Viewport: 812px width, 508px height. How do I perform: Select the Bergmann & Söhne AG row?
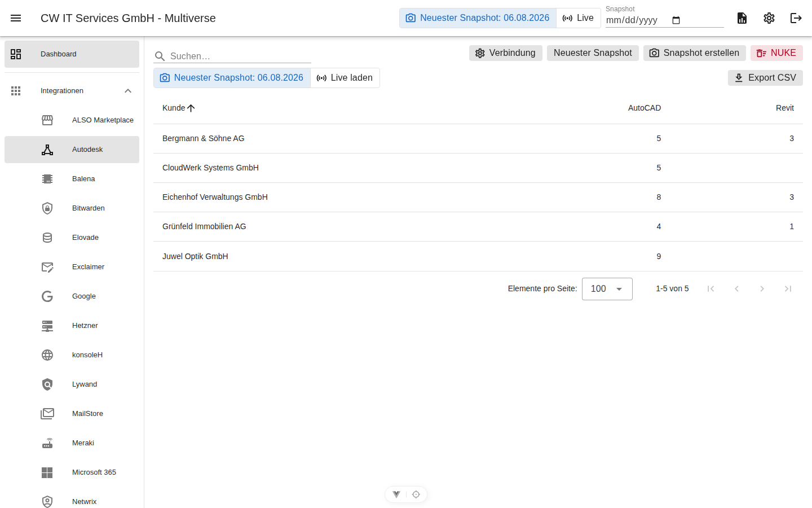tap(478, 138)
